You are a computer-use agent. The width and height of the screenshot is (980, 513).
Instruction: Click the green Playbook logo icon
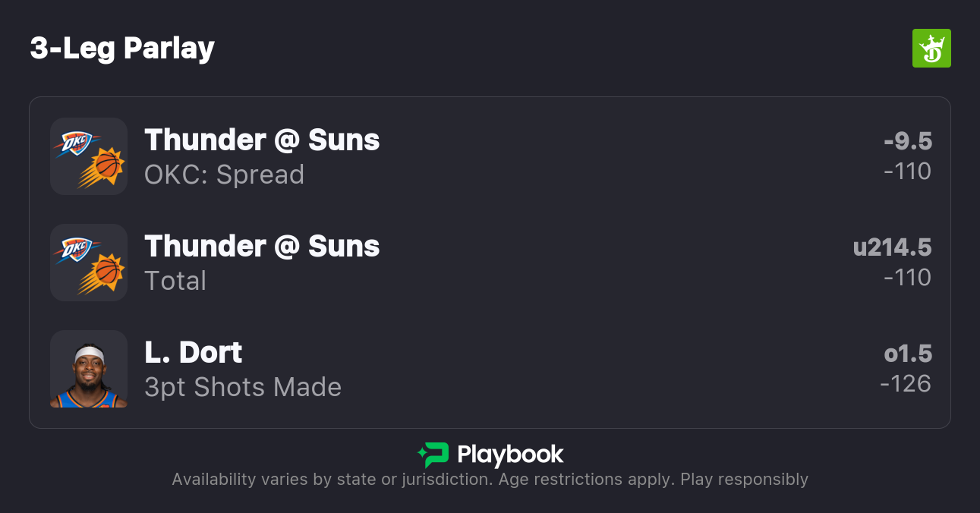(x=433, y=455)
